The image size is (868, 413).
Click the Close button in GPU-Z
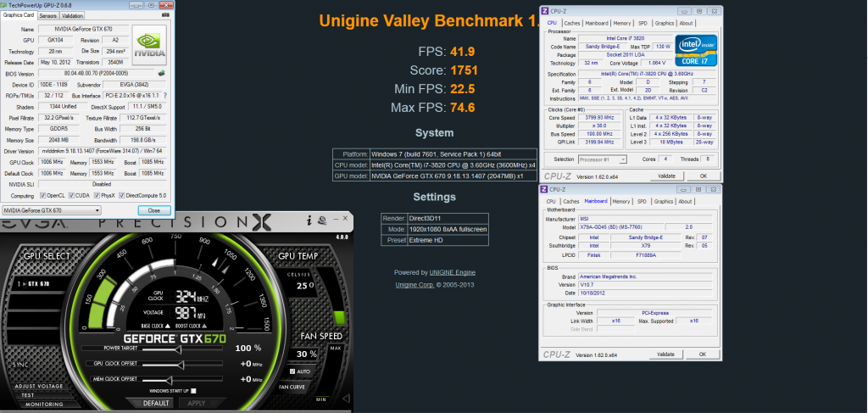(x=154, y=210)
